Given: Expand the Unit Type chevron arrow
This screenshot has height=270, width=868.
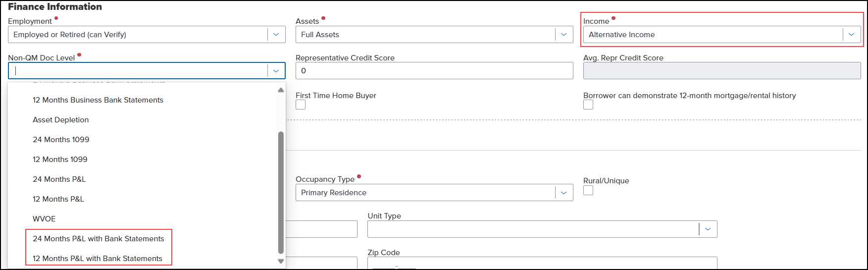Looking at the screenshot, I should coord(708,229).
